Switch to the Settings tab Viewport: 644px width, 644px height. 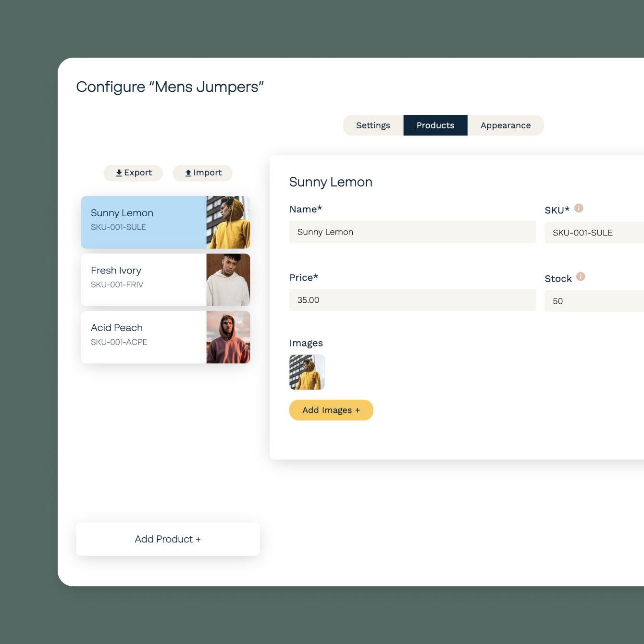pos(373,125)
